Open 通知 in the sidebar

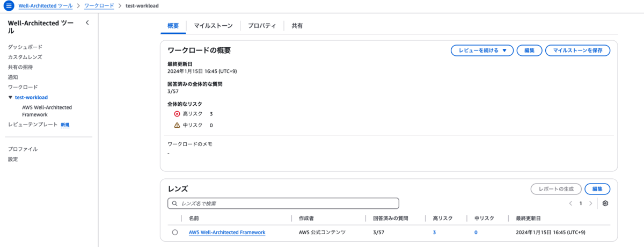click(x=13, y=77)
